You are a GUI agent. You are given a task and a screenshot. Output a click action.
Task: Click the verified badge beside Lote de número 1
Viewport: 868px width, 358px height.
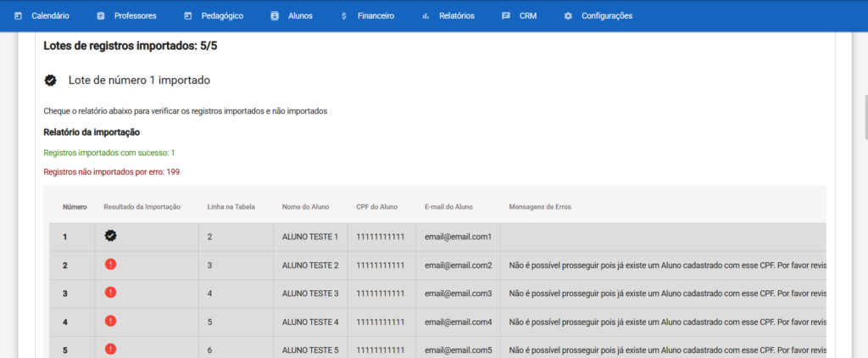pos(51,81)
